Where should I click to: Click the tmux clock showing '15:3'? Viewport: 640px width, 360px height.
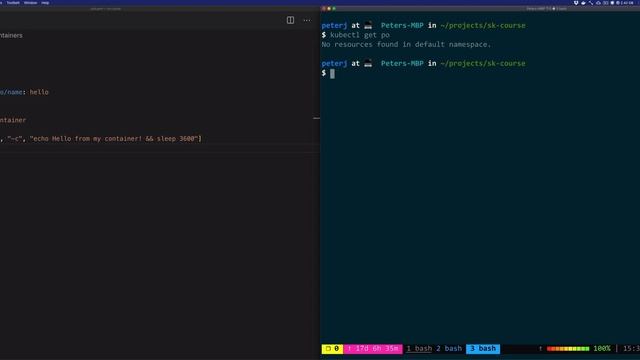[631, 349]
